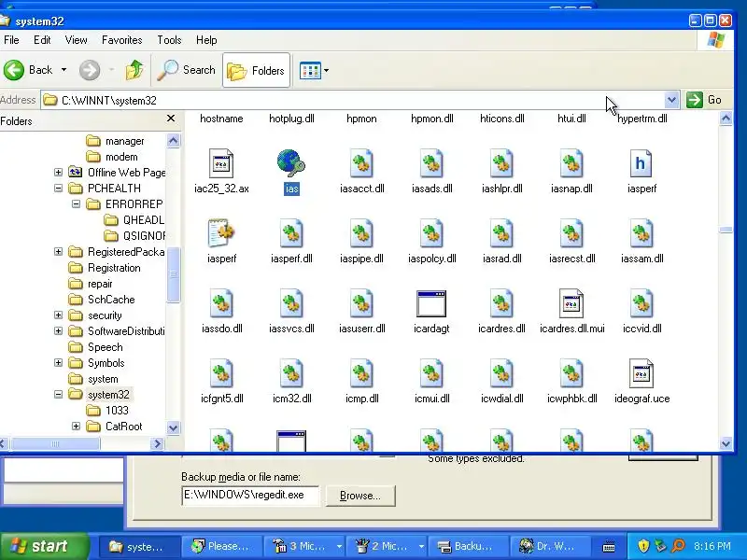Close the Folders pane
Screen dimensions: 747x560
[x=171, y=119]
